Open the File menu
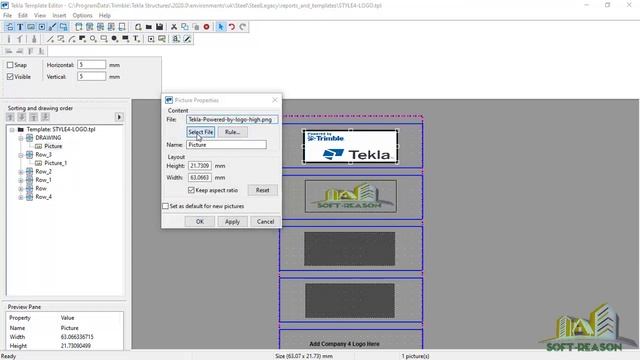This screenshot has height=360, width=640. click(x=7, y=16)
